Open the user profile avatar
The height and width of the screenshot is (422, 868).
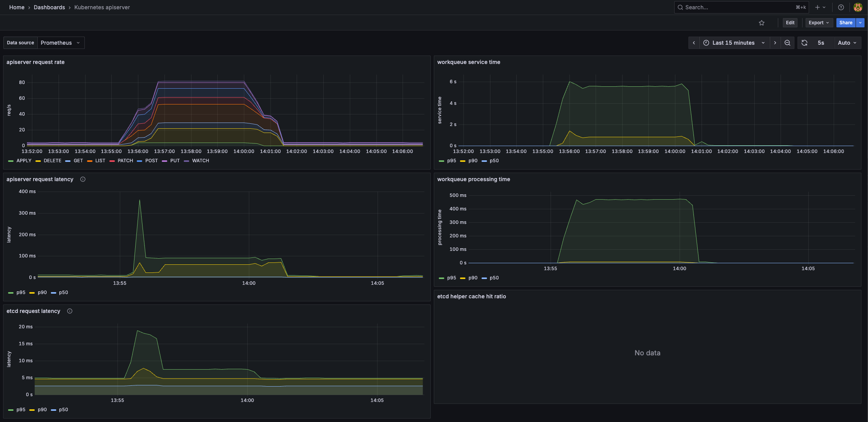pyautogui.click(x=858, y=7)
